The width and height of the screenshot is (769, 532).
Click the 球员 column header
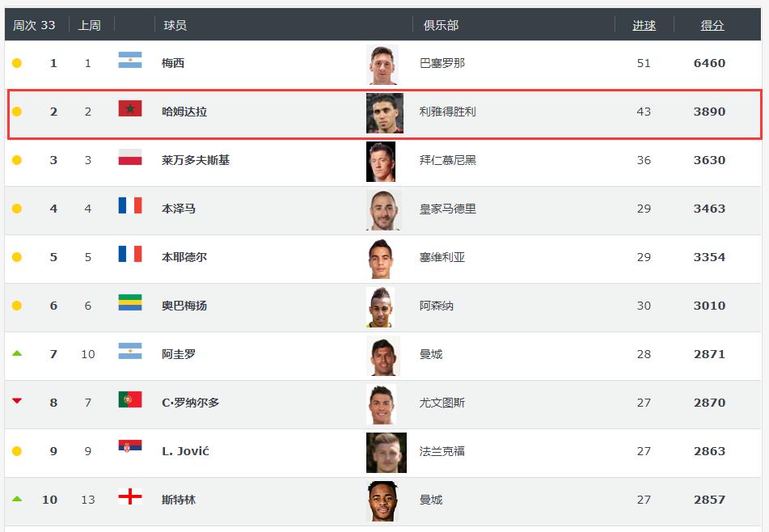pos(175,25)
